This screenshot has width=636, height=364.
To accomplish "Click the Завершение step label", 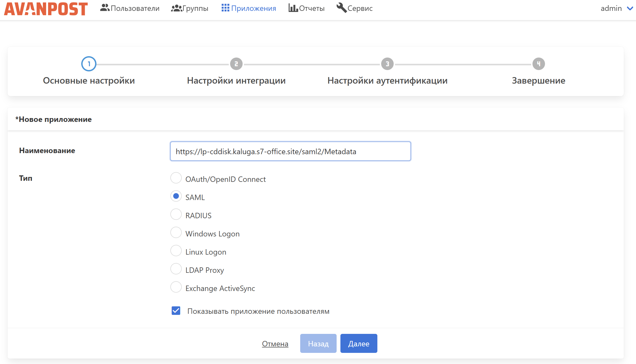I will (x=539, y=81).
